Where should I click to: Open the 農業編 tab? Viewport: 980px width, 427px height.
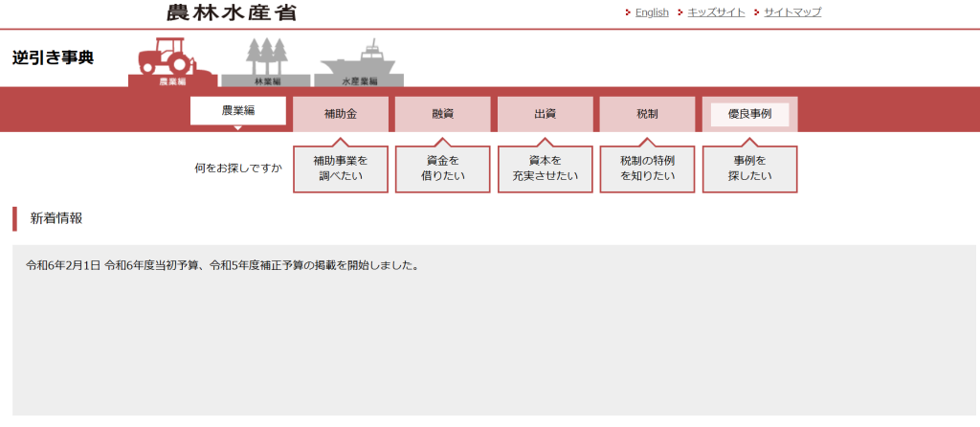[x=238, y=111]
